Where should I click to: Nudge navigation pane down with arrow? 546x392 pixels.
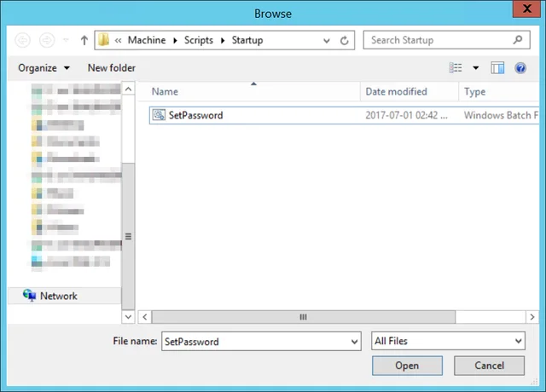pyautogui.click(x=128, y=317)
